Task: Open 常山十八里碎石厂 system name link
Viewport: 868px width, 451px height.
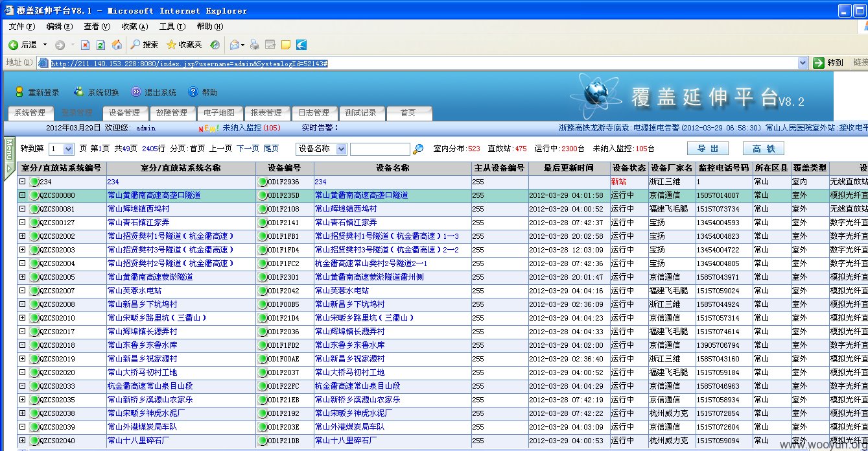Action: (x=139, y=441)
